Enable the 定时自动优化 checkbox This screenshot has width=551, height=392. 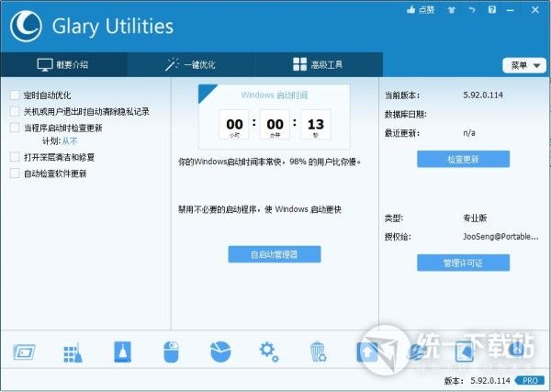pyautogui.click(x=15, y=95)
